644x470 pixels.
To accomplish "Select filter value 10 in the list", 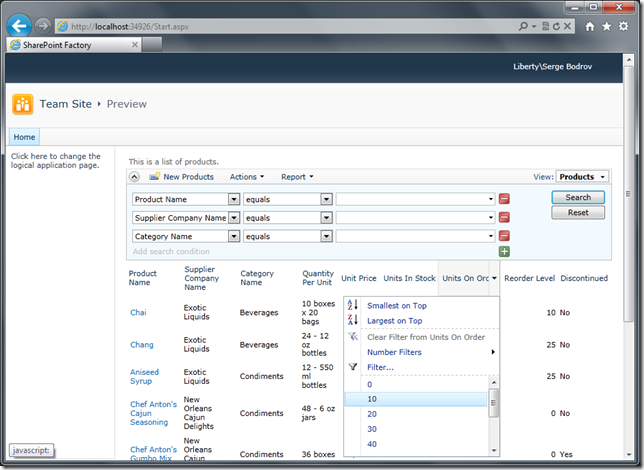I will click(416, 399).
